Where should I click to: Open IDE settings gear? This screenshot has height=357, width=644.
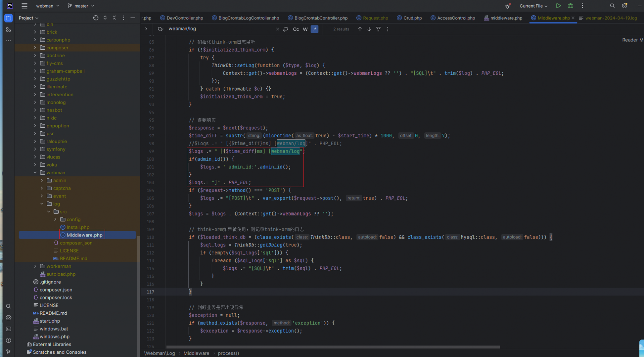[624, 6]
